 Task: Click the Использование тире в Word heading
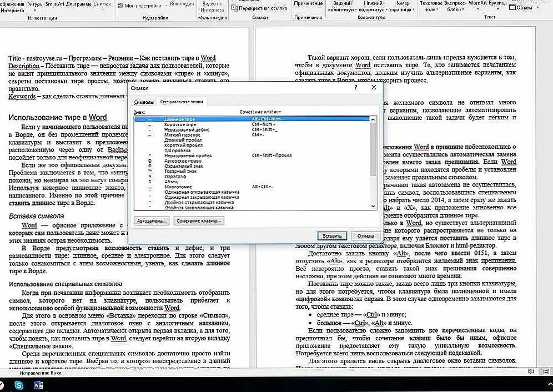pos(58,118)
